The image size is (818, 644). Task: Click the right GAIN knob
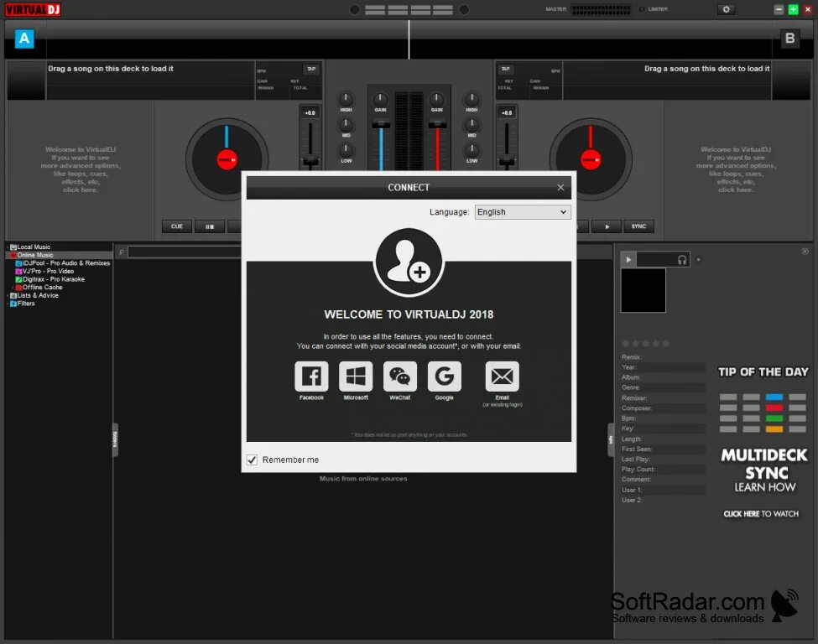pyautogui.click(x=436, y=99)
